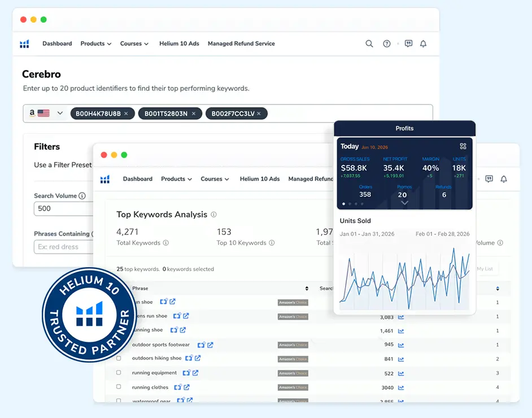Go to Managed Refund Service menu item

pos(241,43)
